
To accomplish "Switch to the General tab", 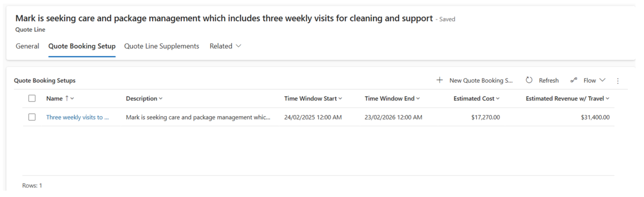I will pos(27,46).
